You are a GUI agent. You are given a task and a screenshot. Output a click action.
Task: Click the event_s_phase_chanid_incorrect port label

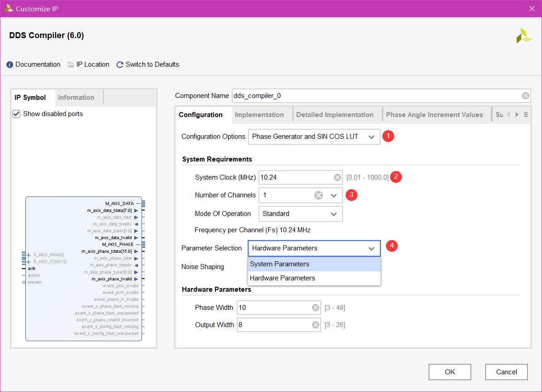coord(107,320)
